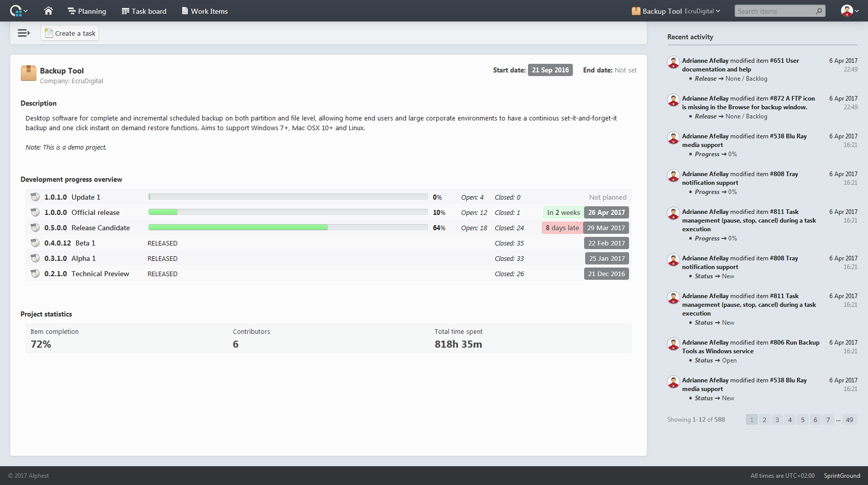Click the 'In 2 weeks' label
Image resolution: width=868 pixels, height=485 pixels.
click(x=564, y=212)
